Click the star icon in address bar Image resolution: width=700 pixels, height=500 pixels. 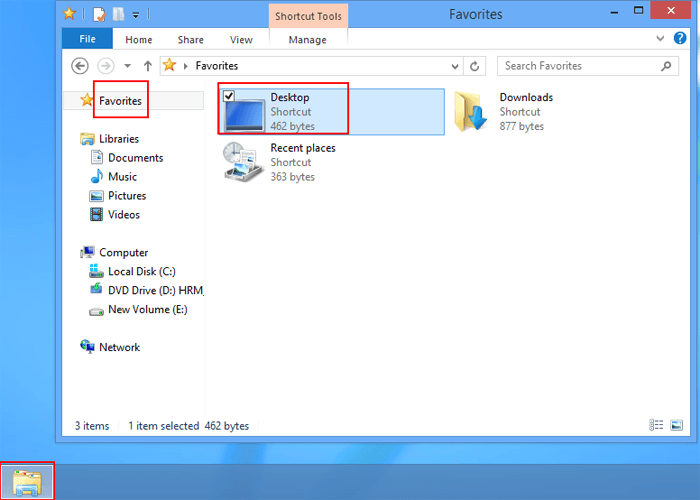pyautogui.click(x=169, y=65)
